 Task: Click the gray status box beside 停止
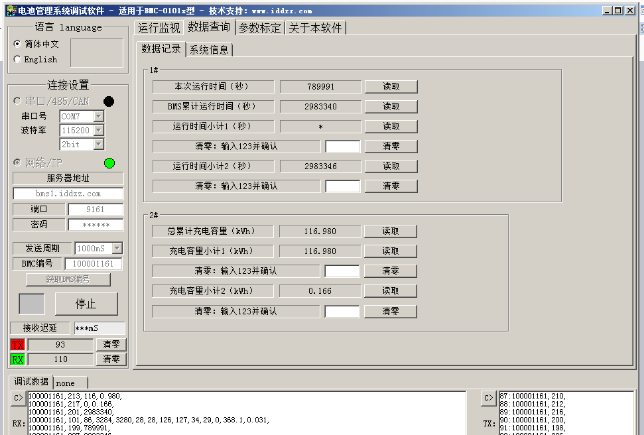click(x=32, y=304)
